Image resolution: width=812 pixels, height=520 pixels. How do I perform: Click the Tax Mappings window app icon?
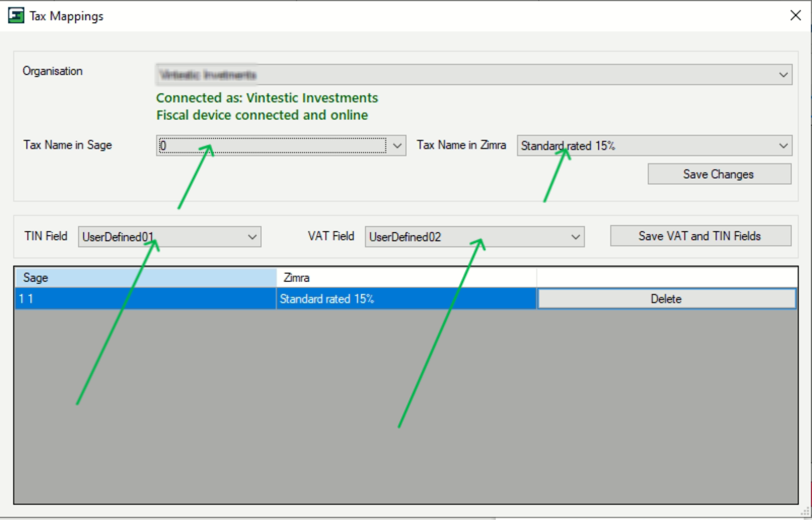point(16,16)
